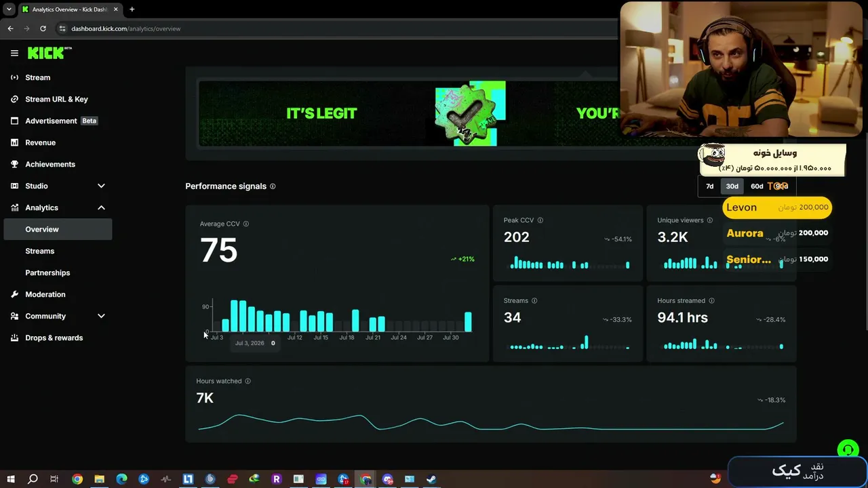
Task: Click the site info icon in address bar
Action: [62, 28]
